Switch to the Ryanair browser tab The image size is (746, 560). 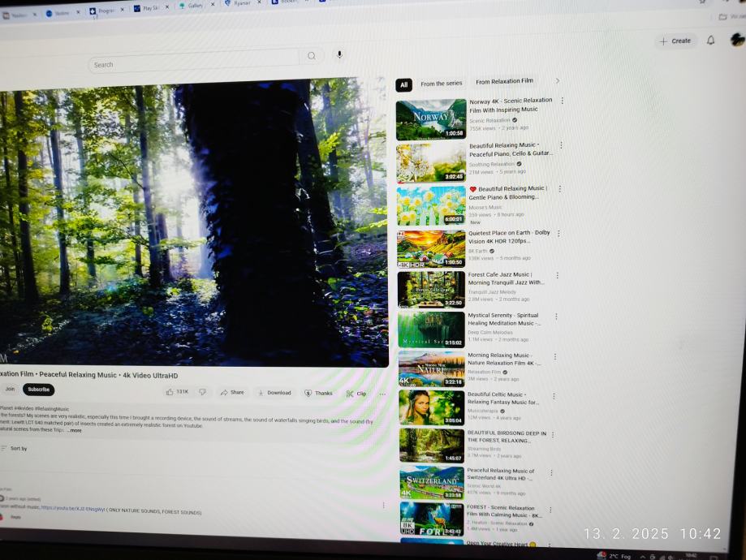click(x=238, y=4)
